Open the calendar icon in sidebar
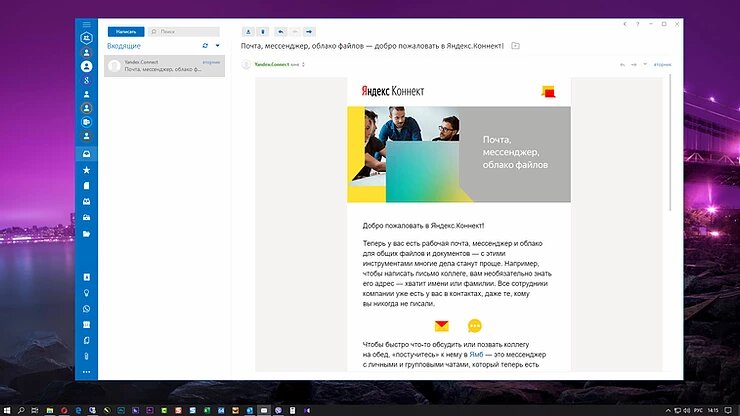The width and height of the screenshot is (740, 416). 86,324
